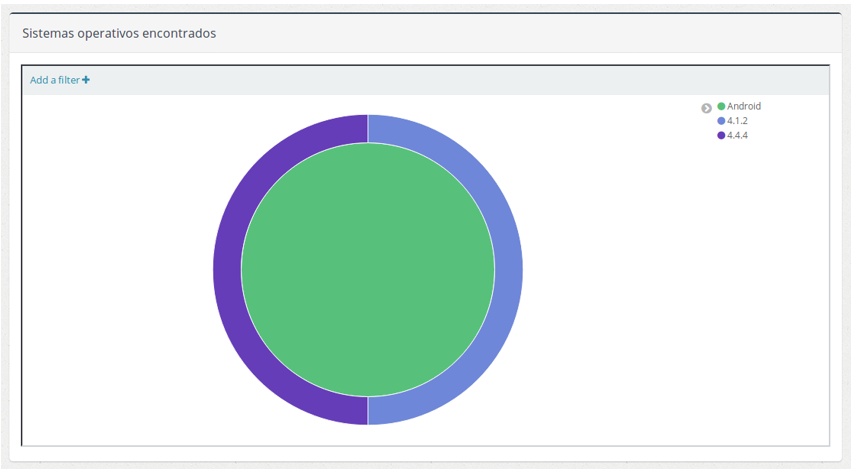856x473 pixels.
Task: Select the 4.4.4 legend label
Action: click(x=738, y=135)
